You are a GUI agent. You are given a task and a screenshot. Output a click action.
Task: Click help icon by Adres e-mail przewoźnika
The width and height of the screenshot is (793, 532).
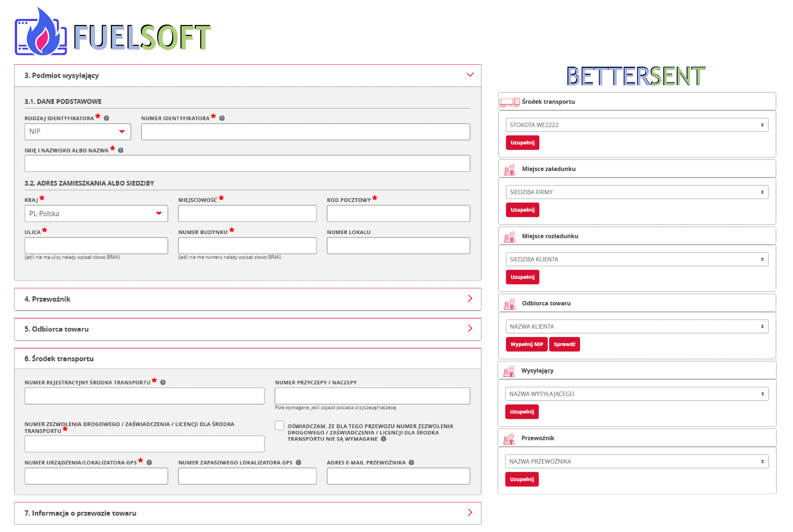411,463
